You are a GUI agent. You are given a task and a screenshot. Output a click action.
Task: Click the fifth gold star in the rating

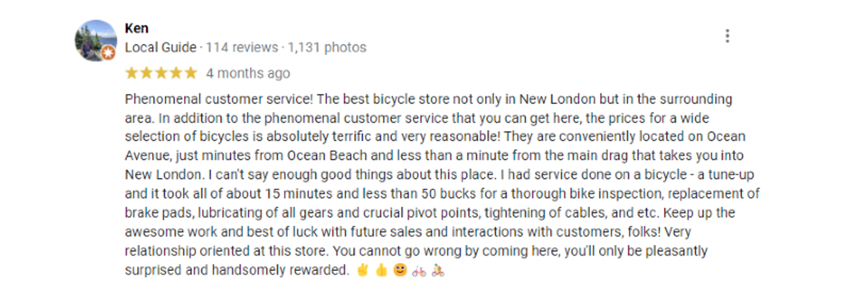190,73
